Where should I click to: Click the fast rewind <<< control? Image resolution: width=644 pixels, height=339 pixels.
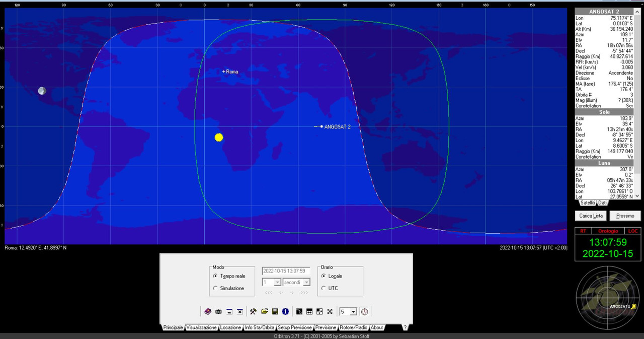[269, 292]
